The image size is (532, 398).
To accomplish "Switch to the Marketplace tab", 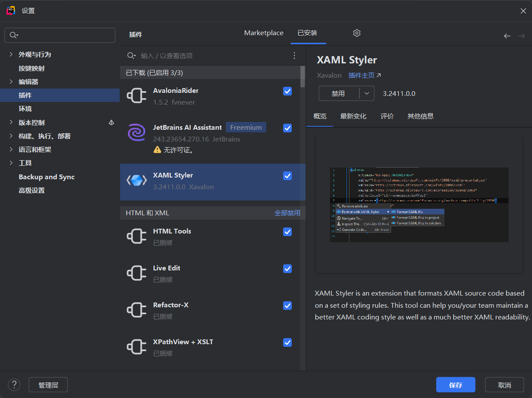I will pos(264,33).
